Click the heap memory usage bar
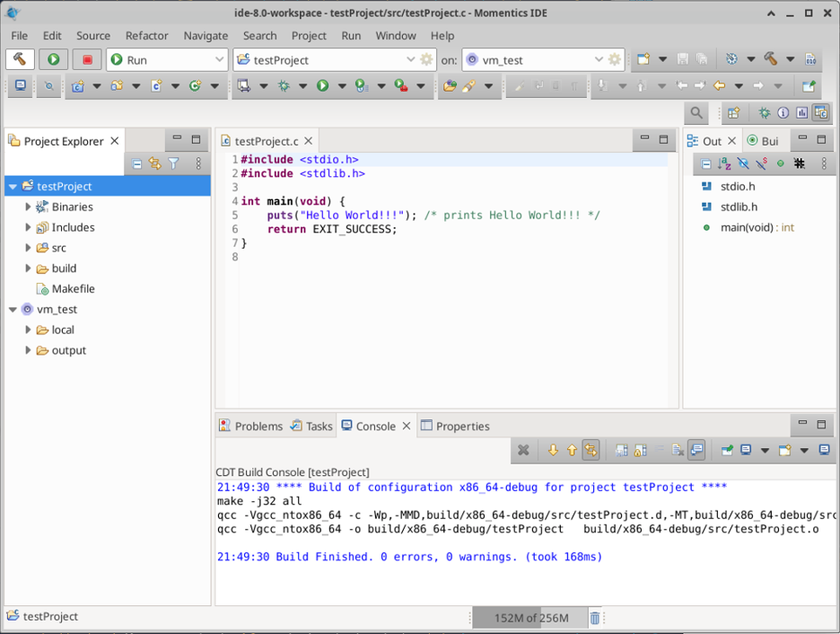This screenshot has width=840, height=634. click(530, 618)
